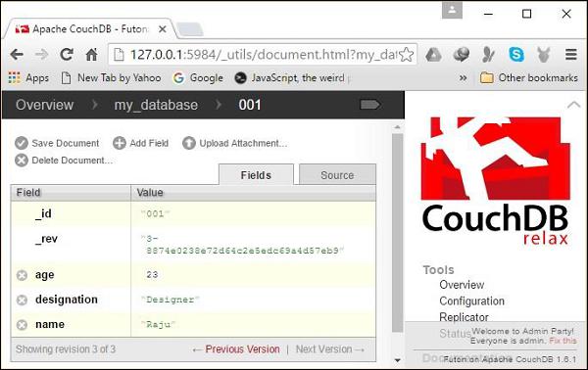
Task: Click the Add Field plus icon
Action: [x=120, y=143]
